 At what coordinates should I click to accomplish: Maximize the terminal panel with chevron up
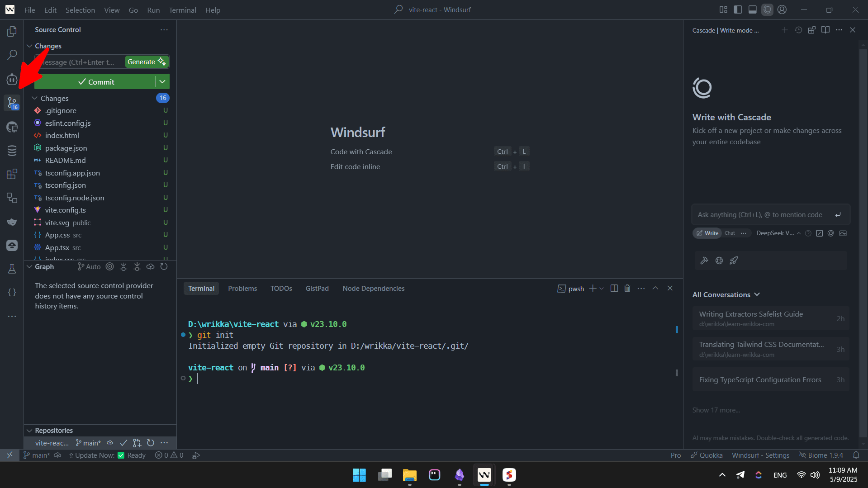click(655, 289)
